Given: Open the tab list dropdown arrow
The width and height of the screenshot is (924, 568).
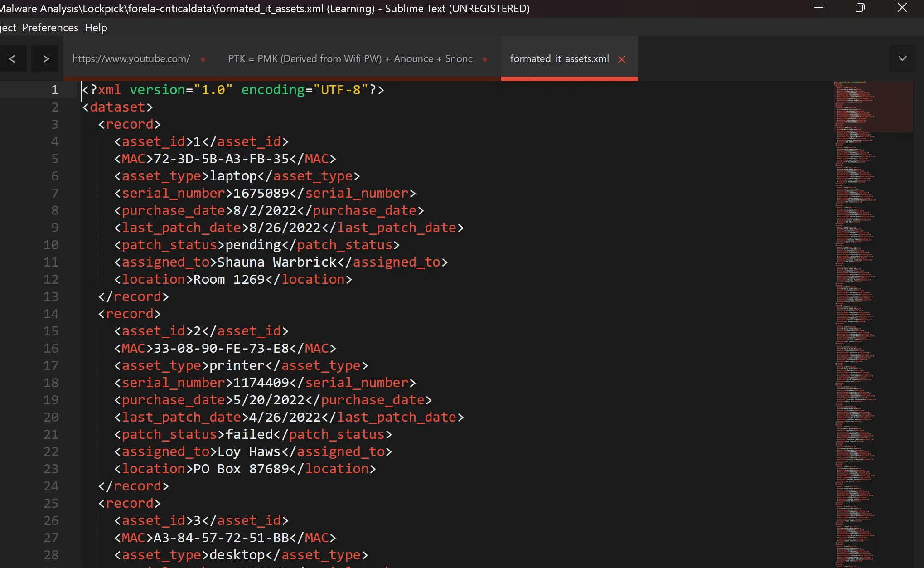Looking at the screenshot, I should tap(902, 58).
